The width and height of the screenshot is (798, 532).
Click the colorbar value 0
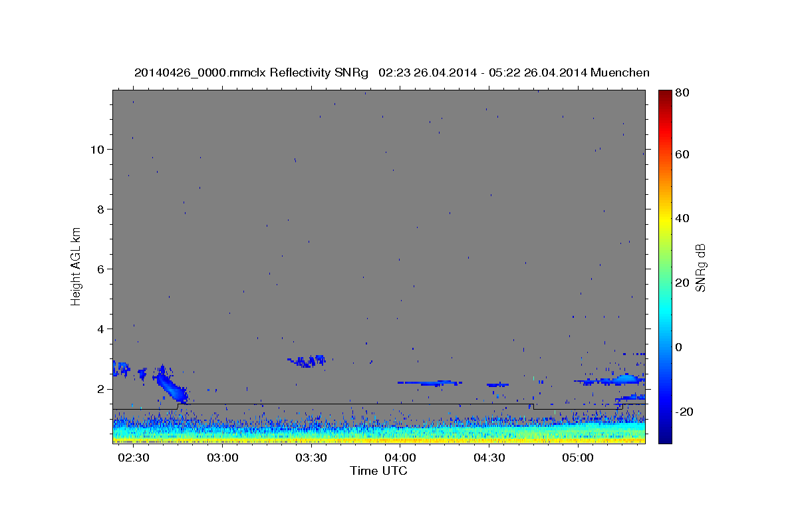coord(678,347)
